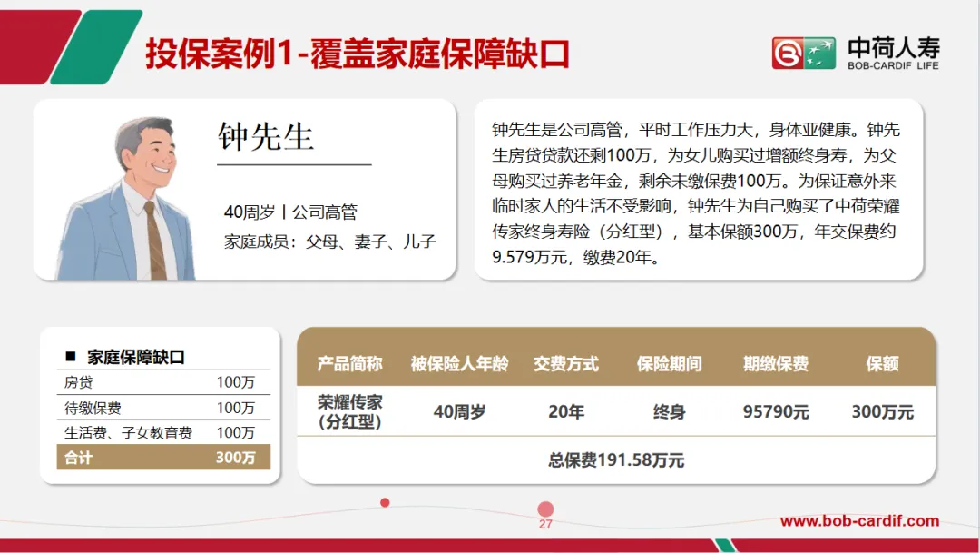Open the www.bob-cardif.com link
The width and height of the screenshot is (980, 553).
click(x=859, y=520)
